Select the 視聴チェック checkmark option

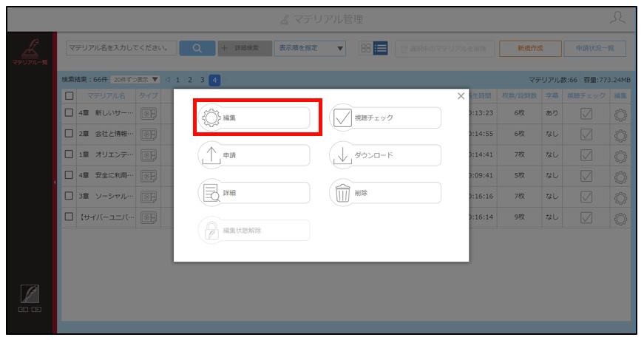385,118
